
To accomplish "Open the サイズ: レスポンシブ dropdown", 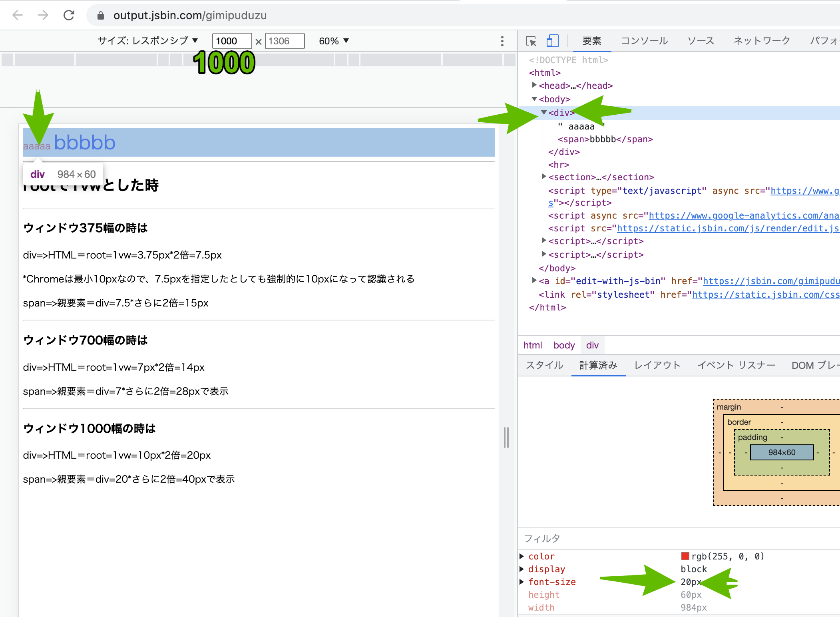I will coord(148,41).
